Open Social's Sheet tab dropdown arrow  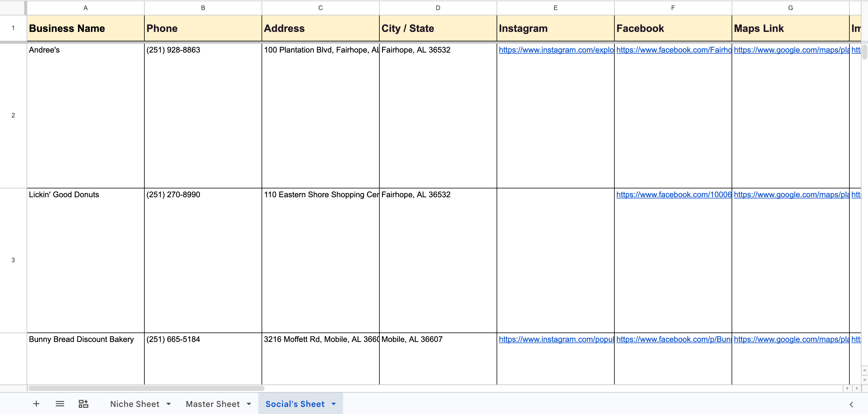[334, 404]
